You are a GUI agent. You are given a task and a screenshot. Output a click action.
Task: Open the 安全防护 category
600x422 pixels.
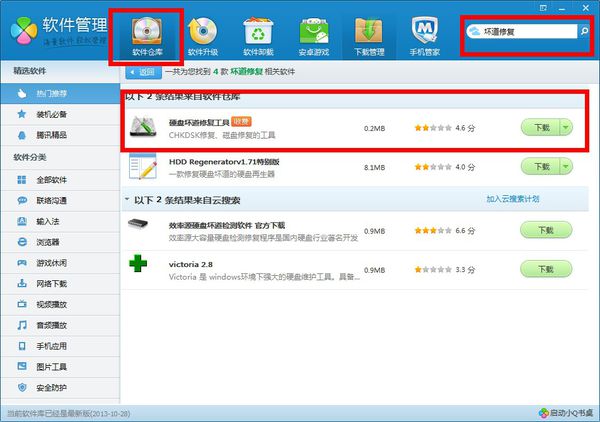(x=60, y=388)
